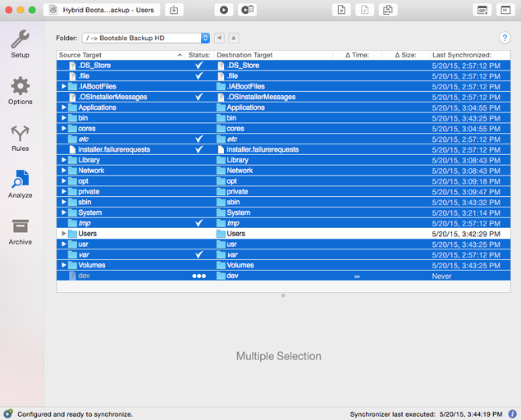Sort by Source Target column header

pyautogui.click(x=121, y=55)
